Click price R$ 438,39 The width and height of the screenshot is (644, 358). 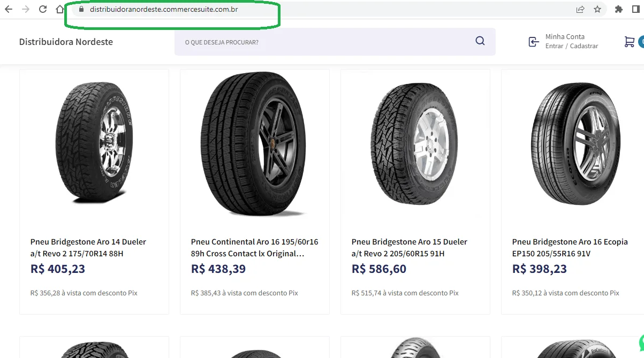pos(218,269)
